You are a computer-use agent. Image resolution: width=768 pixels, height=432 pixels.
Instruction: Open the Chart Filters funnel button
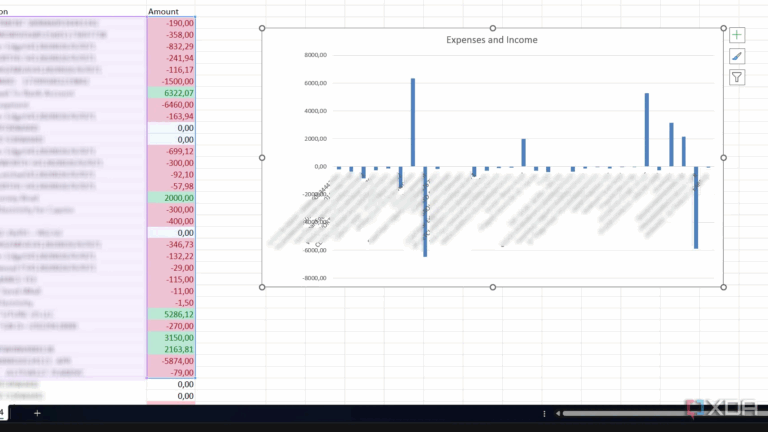[x=737, y=77]
